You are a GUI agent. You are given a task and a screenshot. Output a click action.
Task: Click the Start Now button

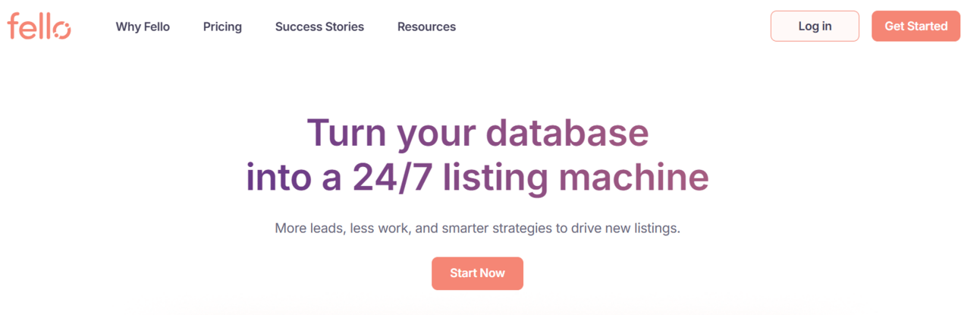(x=477, y=273)
